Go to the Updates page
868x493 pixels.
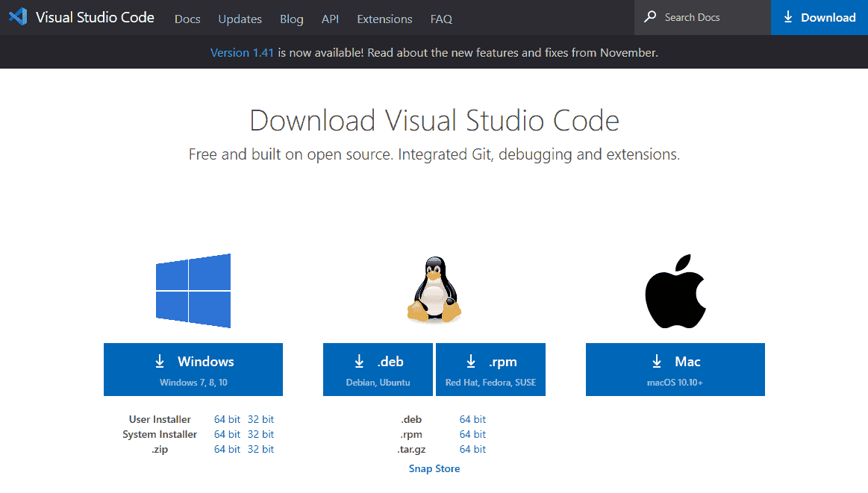coord(240,19)
